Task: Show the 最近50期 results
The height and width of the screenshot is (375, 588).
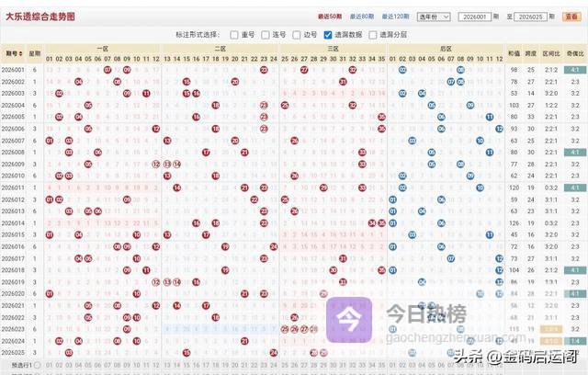Action: coord(329,17)
